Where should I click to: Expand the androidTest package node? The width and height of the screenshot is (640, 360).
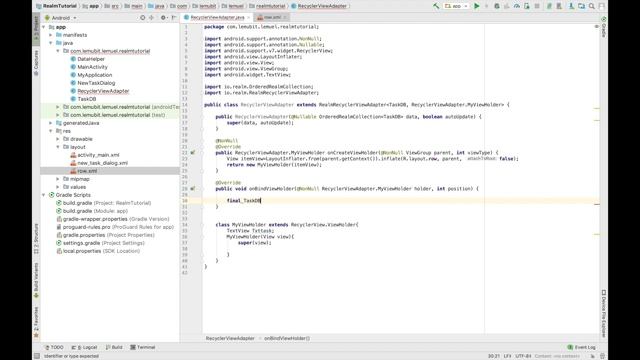click(58, 107)
